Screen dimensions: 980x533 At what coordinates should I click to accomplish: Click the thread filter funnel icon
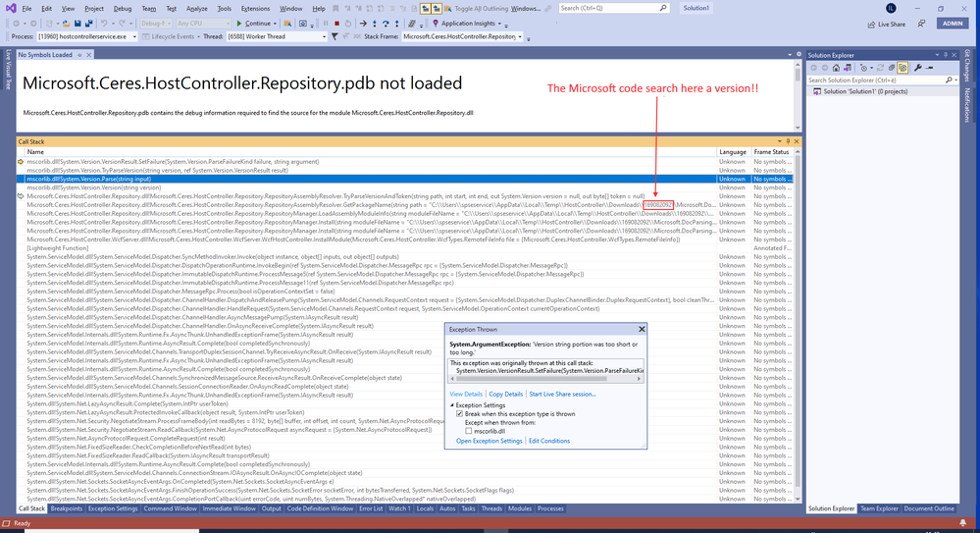click(335, 36)
